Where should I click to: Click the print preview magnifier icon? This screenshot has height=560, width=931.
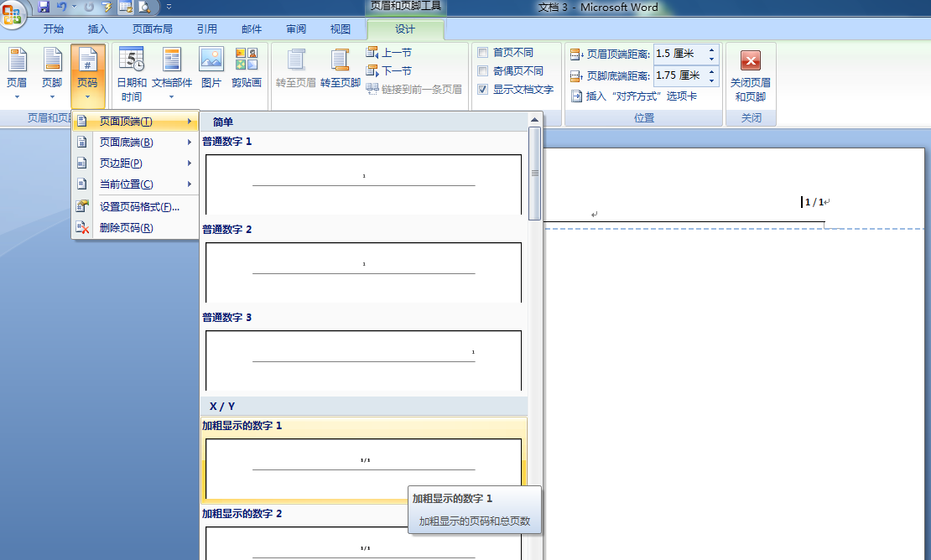click(144, 7)
